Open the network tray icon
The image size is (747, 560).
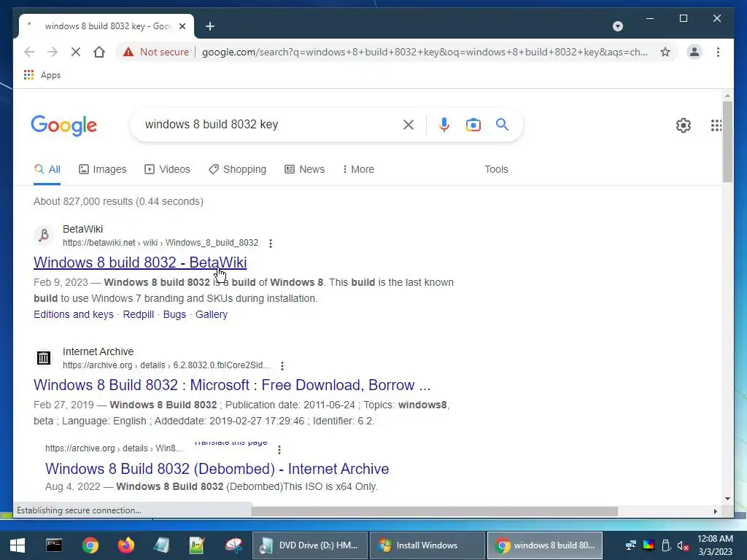pos(631,545)
